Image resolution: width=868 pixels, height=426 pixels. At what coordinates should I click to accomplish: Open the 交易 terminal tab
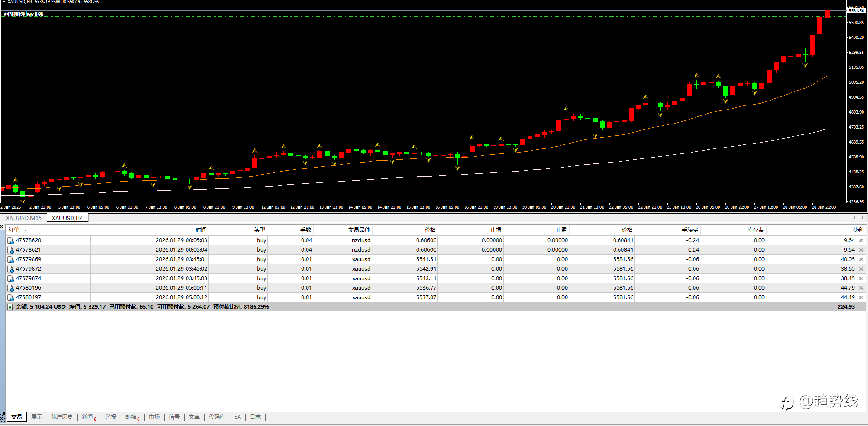coord(17,417)
